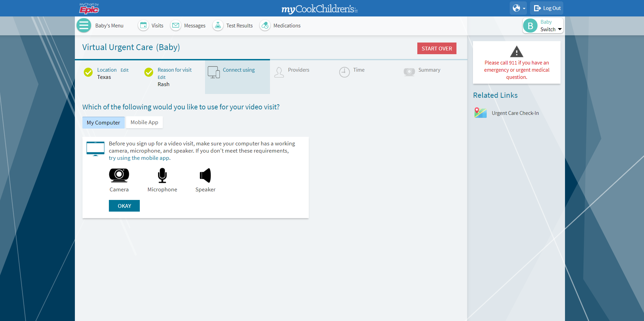Click the START OVER button

coord(437,48)
